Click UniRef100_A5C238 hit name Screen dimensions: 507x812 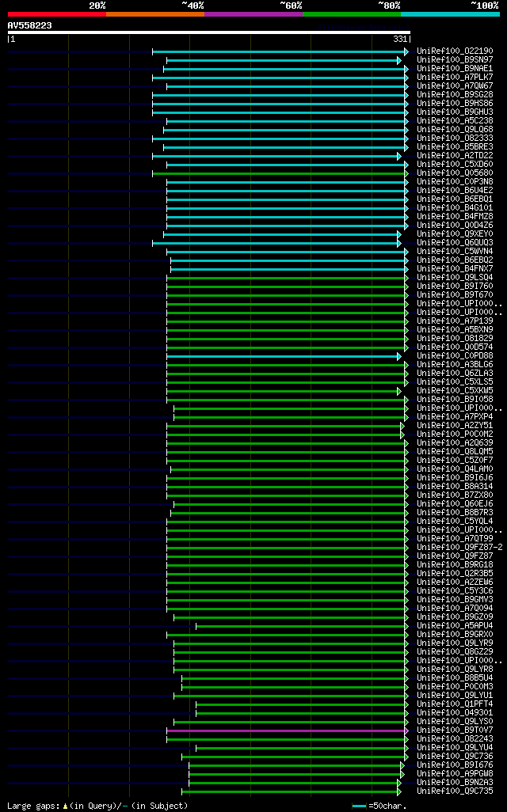[x=455, y=120]
